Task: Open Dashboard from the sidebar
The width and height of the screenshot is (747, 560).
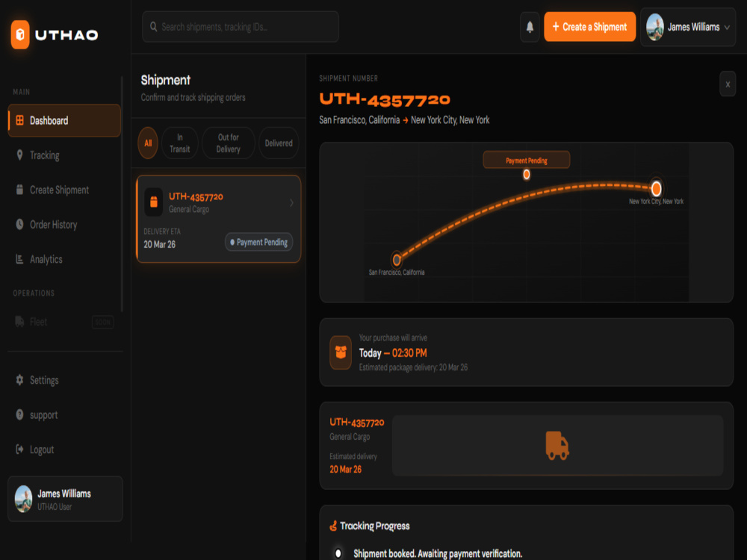Action: point(64,120)
